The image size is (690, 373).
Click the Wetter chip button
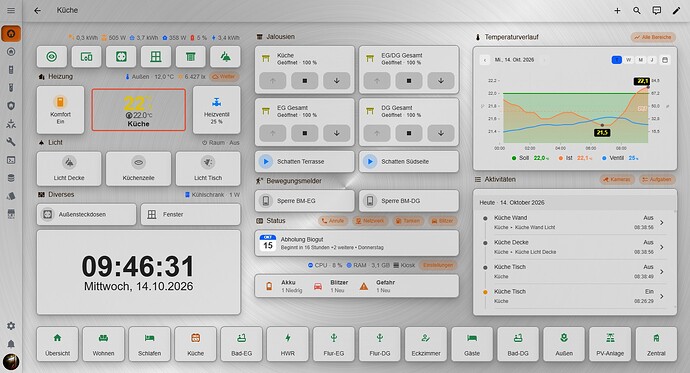tap(224, 77)
